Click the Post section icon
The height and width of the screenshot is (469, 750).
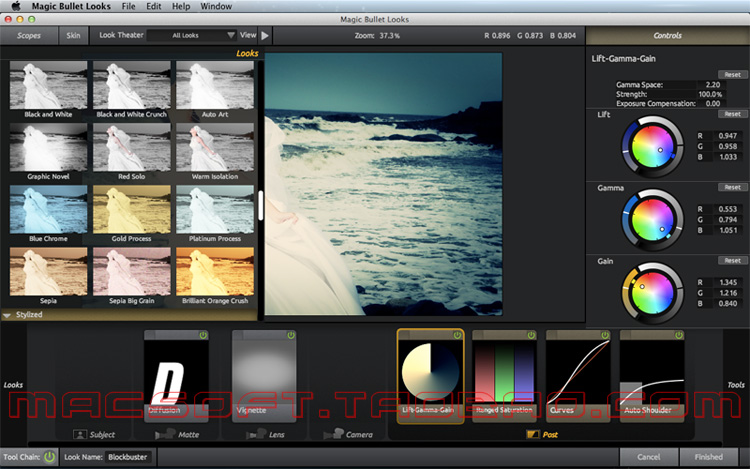click(x=532, y=434)
